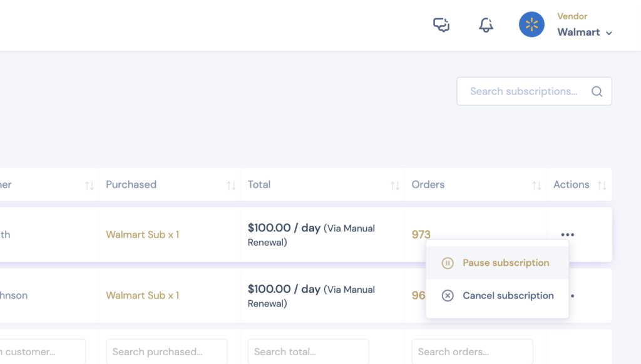Click the pause icon beside Pause subscription

pos(448,263)
